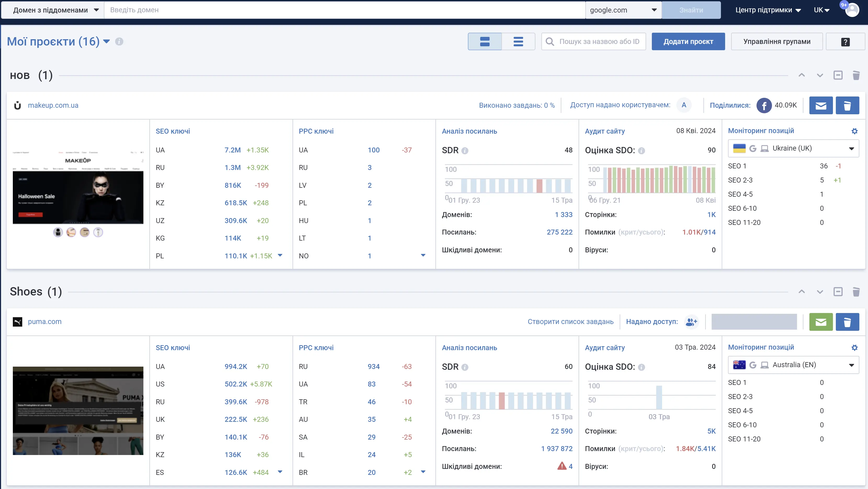
Task: Click the add-user access icon for puma.com
Action: click(x=691, y=322)
